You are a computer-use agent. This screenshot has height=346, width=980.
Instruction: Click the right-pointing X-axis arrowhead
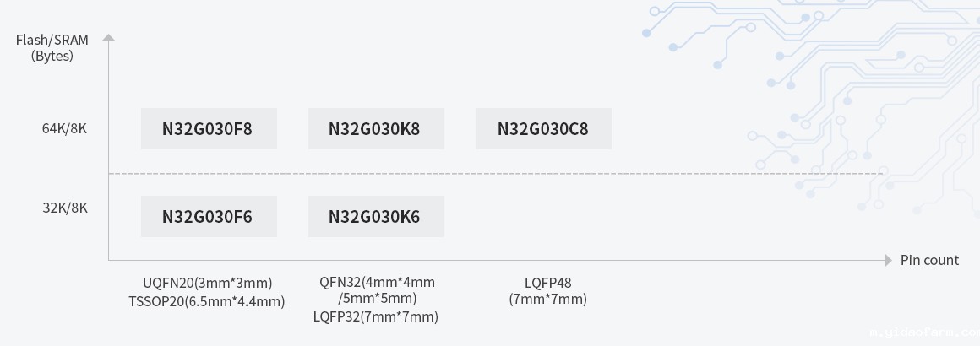[888, 260]
